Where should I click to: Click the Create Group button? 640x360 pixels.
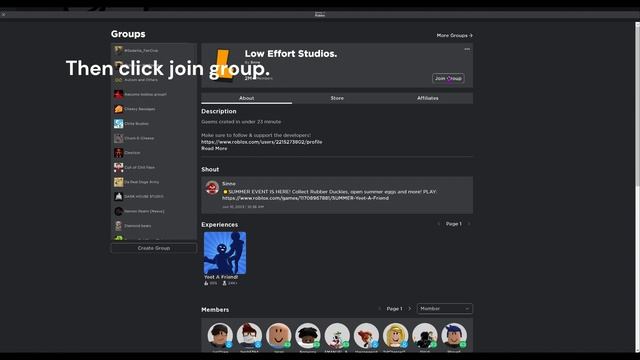pyautogui.click(x=153, y=248)
